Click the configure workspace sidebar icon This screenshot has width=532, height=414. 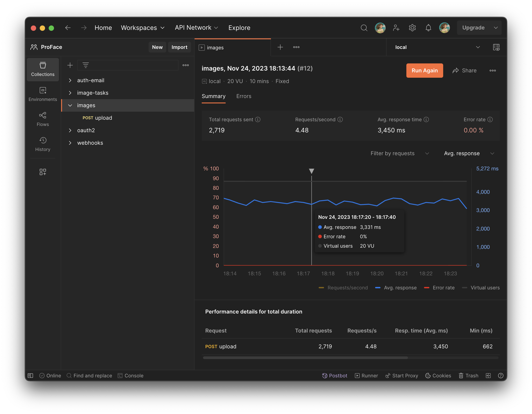(x=43, y=172)
